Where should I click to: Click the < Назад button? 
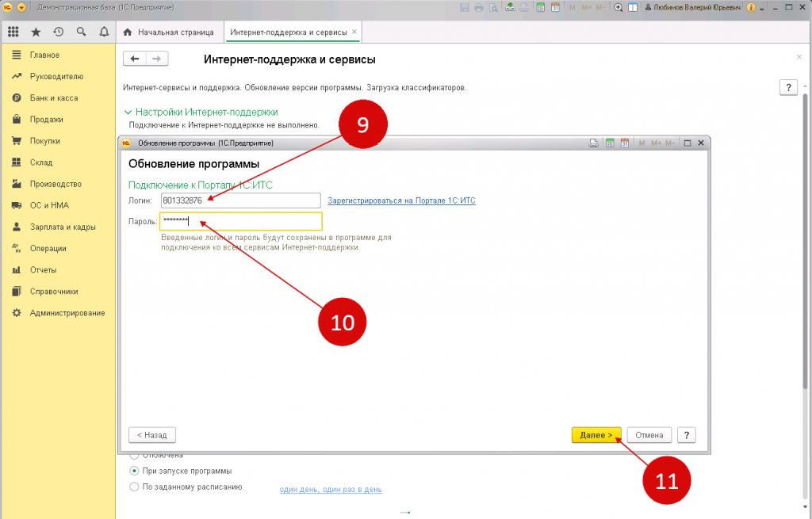pos(152,435)
